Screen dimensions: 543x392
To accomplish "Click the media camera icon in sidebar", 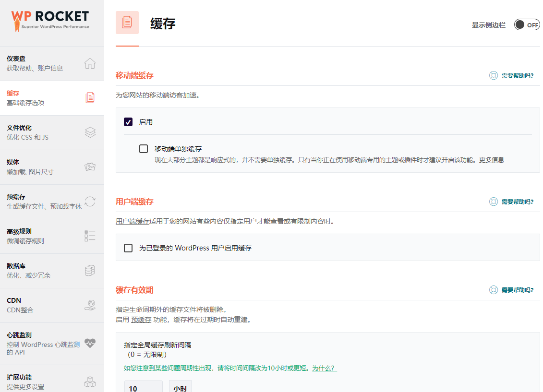I will click(x=90, y=166).
